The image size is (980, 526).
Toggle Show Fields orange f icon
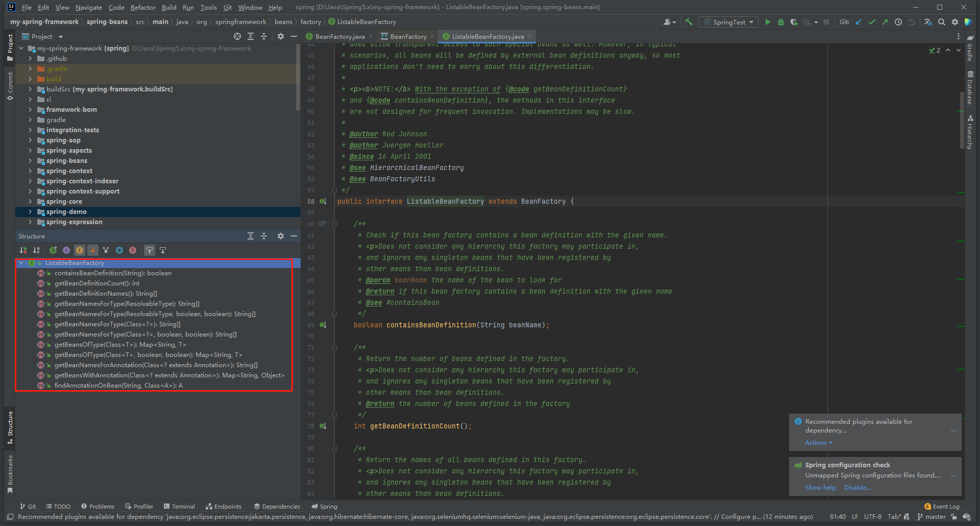pyautogui.click(x=80, y=250)
